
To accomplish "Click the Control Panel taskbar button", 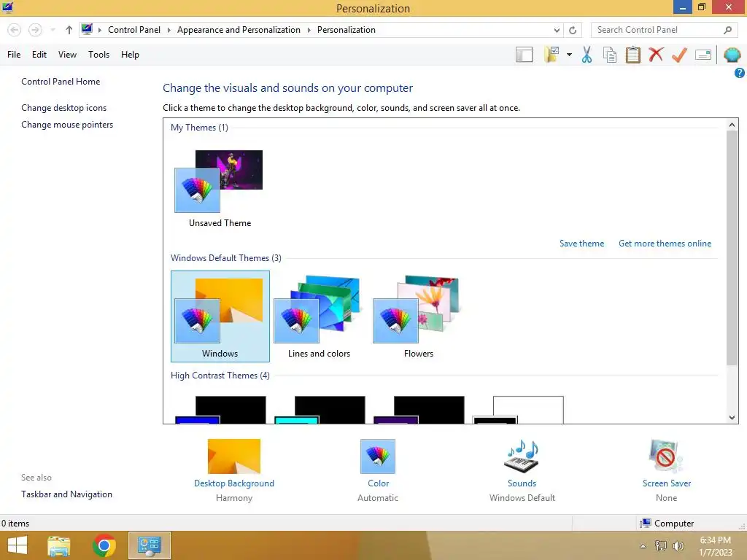I will click(x=149, y=545).
